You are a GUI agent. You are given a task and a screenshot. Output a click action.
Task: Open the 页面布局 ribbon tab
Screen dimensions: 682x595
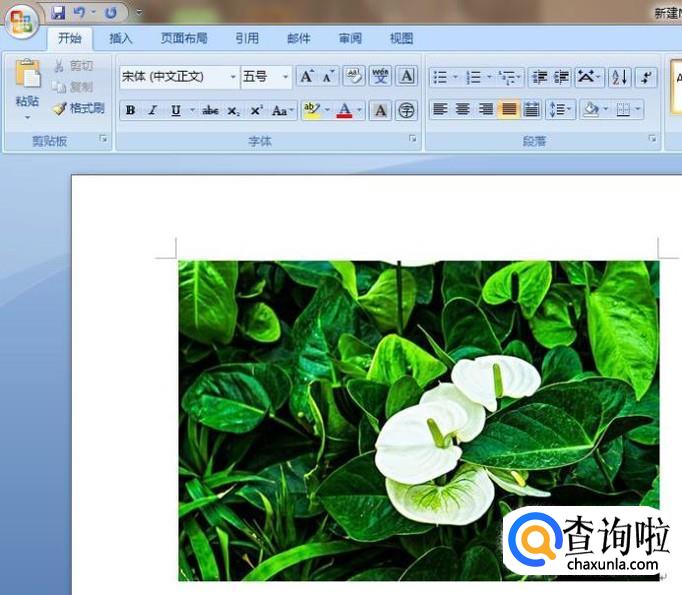click(x=184, y=39)
